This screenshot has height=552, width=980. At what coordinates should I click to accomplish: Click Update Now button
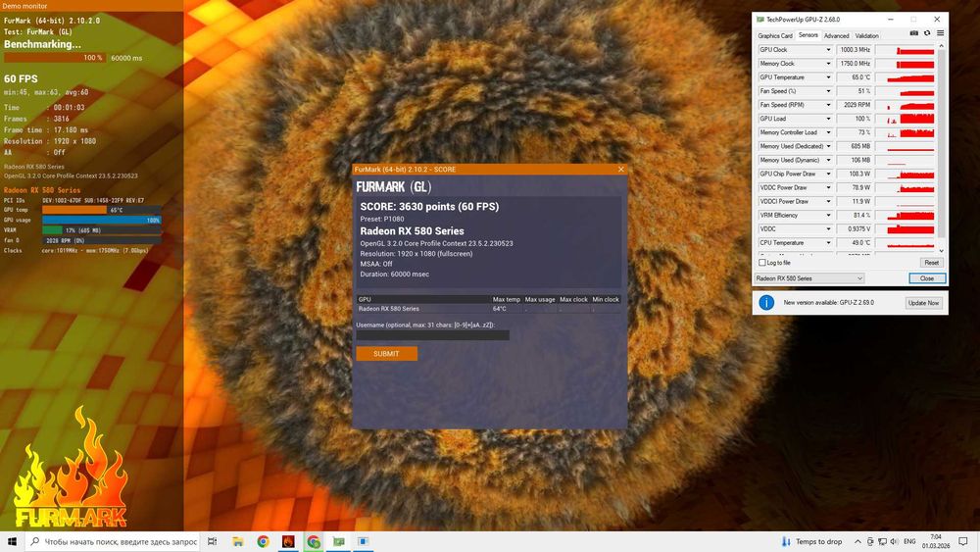click(924, 303)
